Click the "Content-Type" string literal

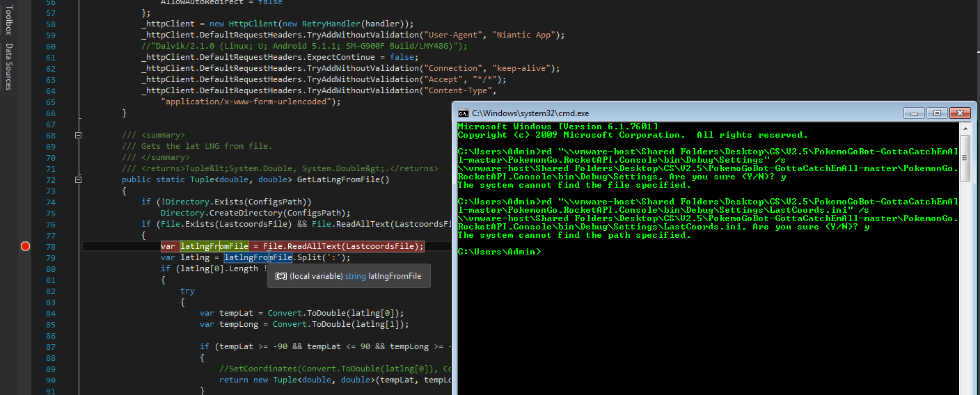tap(457, 90)
